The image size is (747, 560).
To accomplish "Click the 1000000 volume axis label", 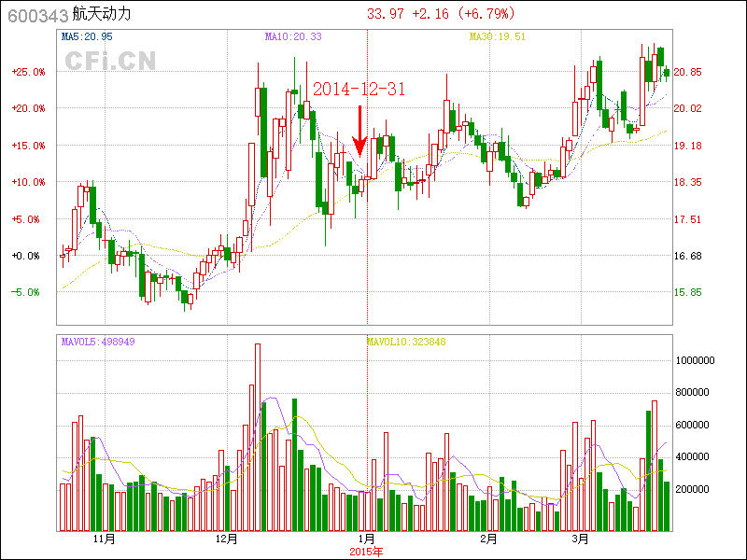I will click(694, 360).
